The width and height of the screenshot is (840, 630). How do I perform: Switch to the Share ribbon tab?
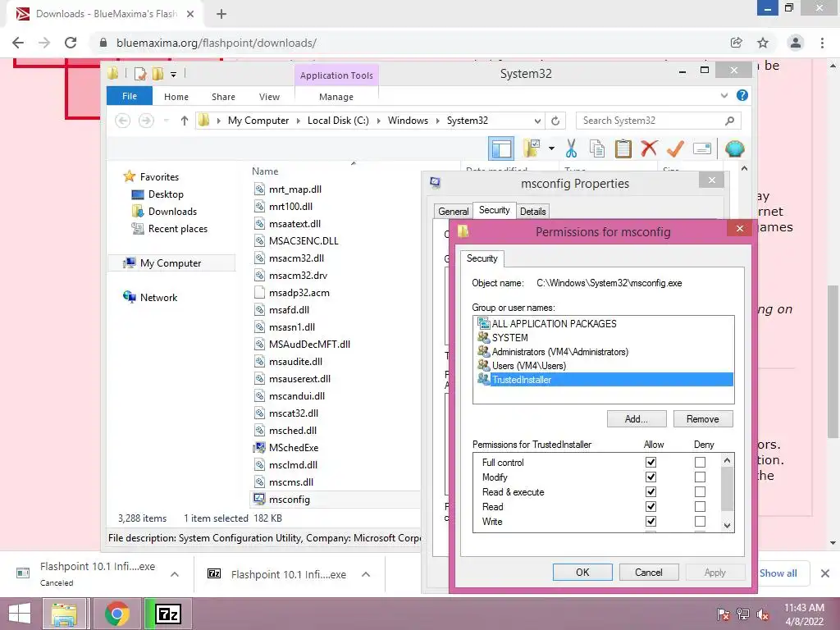pyautogui.click(x=223, y=97)
